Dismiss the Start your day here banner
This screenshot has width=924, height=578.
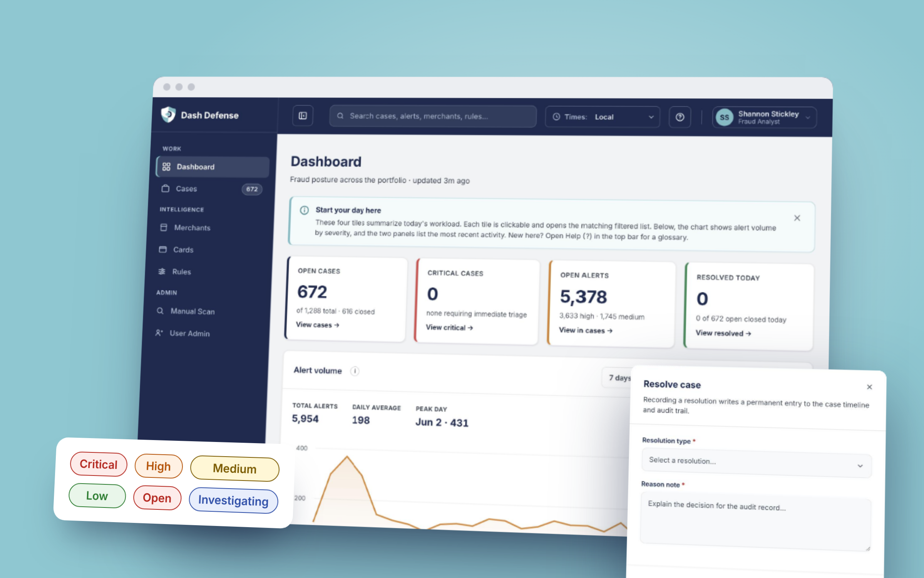[x=797, y=218]
